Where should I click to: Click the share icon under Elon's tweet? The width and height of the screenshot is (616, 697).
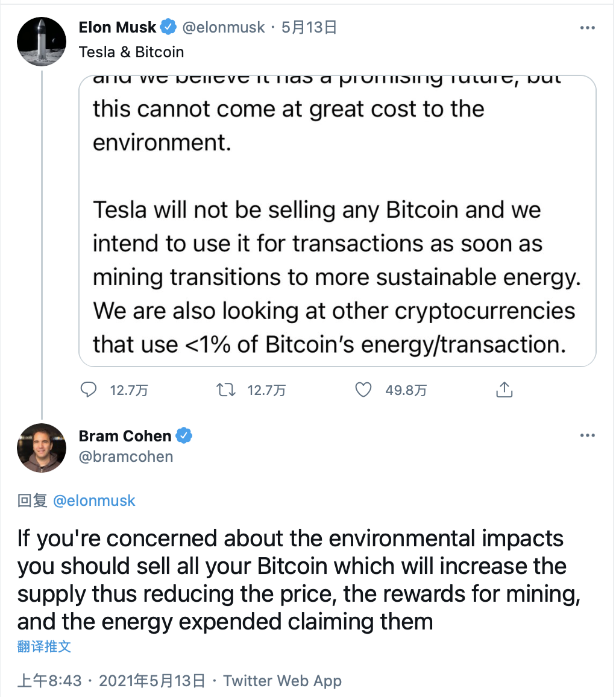click(x=504, y=390)
